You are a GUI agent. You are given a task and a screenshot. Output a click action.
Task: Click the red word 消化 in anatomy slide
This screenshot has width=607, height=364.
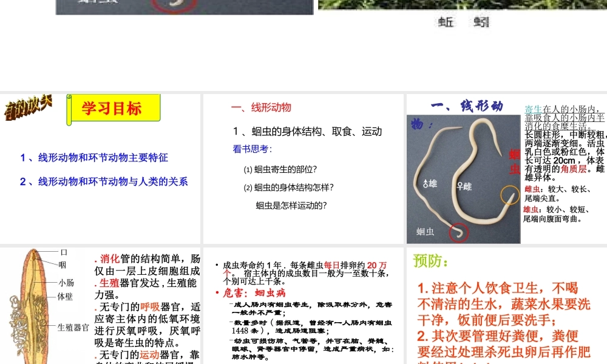pos(110,259)
